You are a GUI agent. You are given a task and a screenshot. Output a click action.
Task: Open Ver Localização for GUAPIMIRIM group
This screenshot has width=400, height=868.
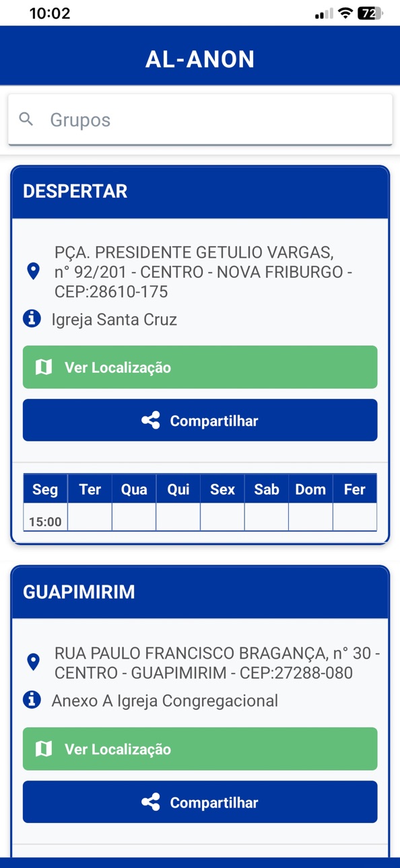[200, 748]
